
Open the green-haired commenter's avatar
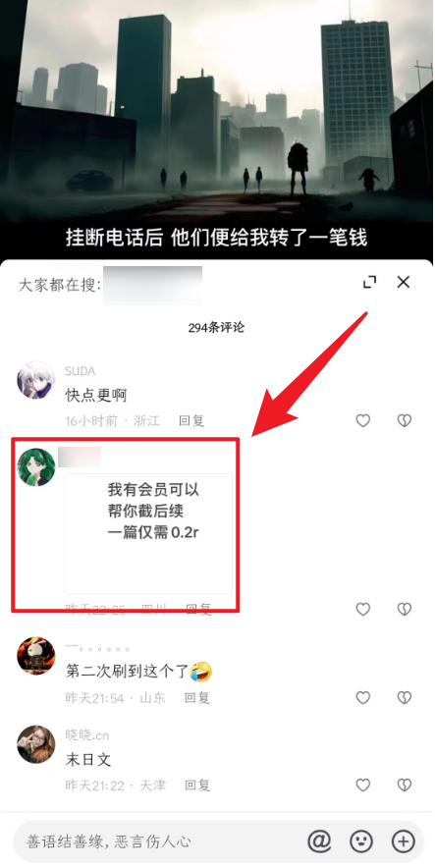tap(36, 467)
